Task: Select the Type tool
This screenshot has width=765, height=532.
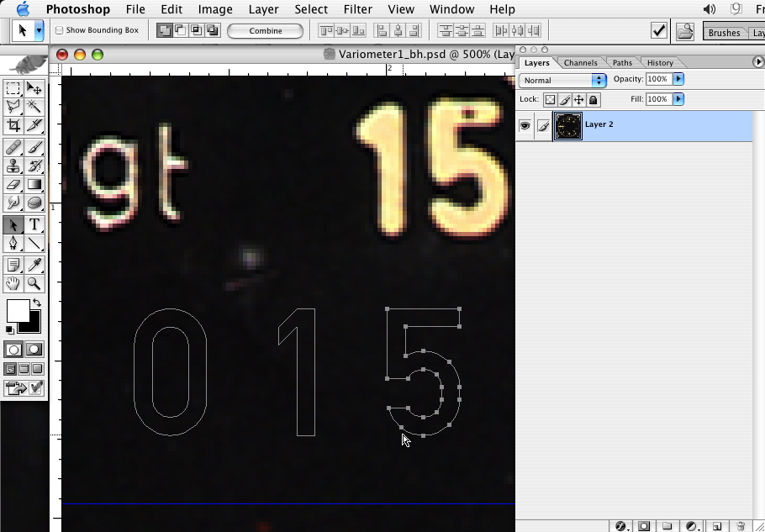Action: (x=34, y=224)
